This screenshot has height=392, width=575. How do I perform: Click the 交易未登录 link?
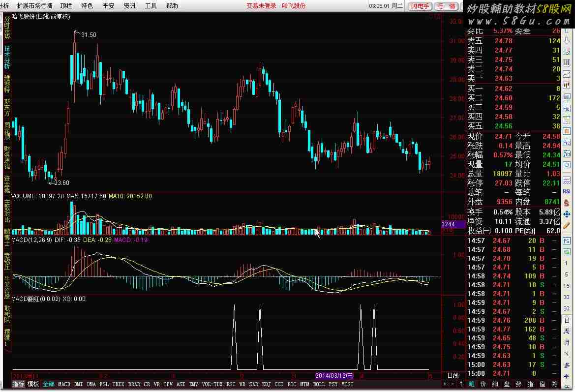pyautogui.click(x=261, y=6)
